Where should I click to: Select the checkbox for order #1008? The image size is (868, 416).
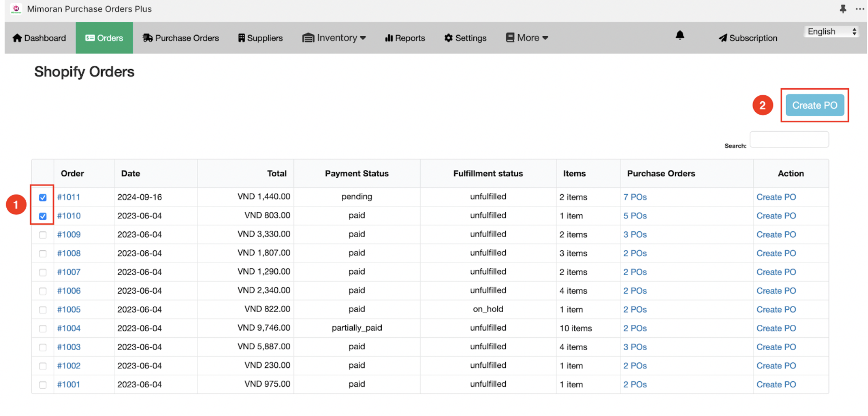[x=43, y=254]
